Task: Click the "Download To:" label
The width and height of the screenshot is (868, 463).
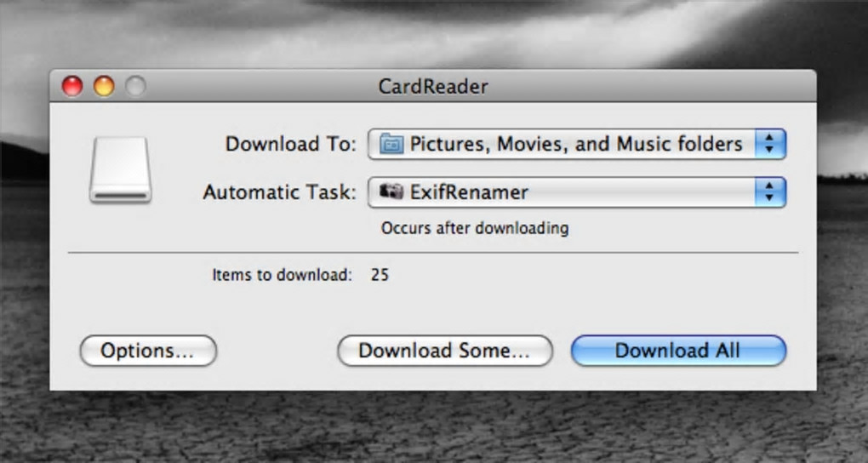Action: 290,144
